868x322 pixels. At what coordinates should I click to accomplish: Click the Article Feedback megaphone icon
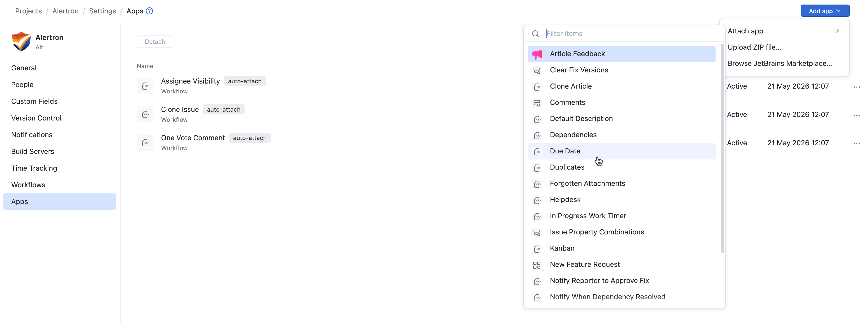point(537,54)
